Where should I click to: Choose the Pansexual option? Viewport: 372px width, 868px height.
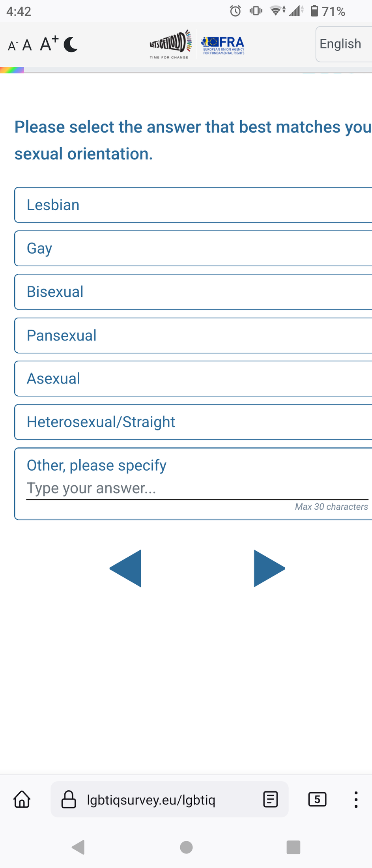pos(193,335)
